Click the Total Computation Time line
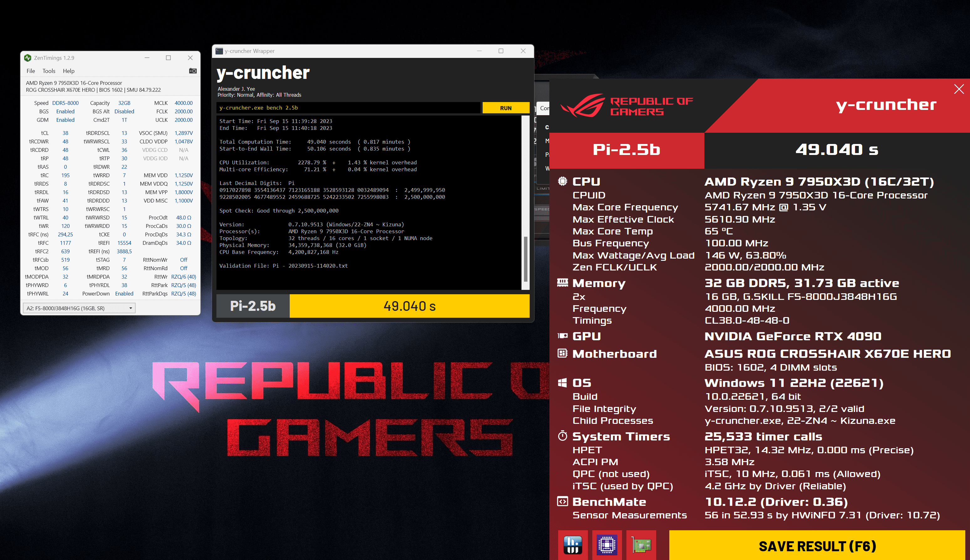Image resolution: width=970 pixels, height=560 pixels. tap(315, 142)
